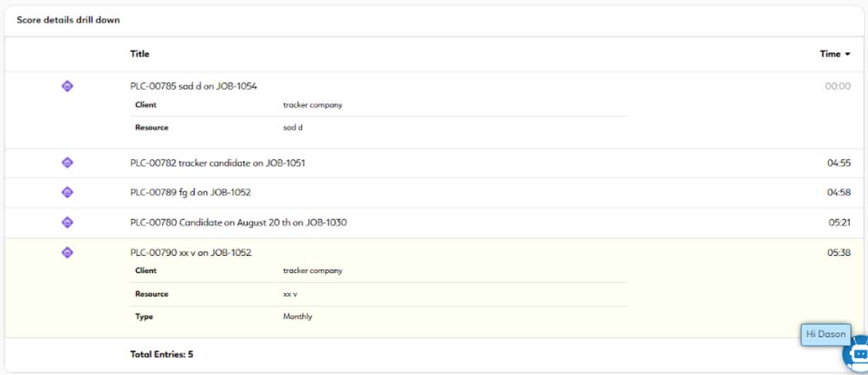Click Resource value sad d
The height and width of the screenshot is (375, 868).
point(293,128)
